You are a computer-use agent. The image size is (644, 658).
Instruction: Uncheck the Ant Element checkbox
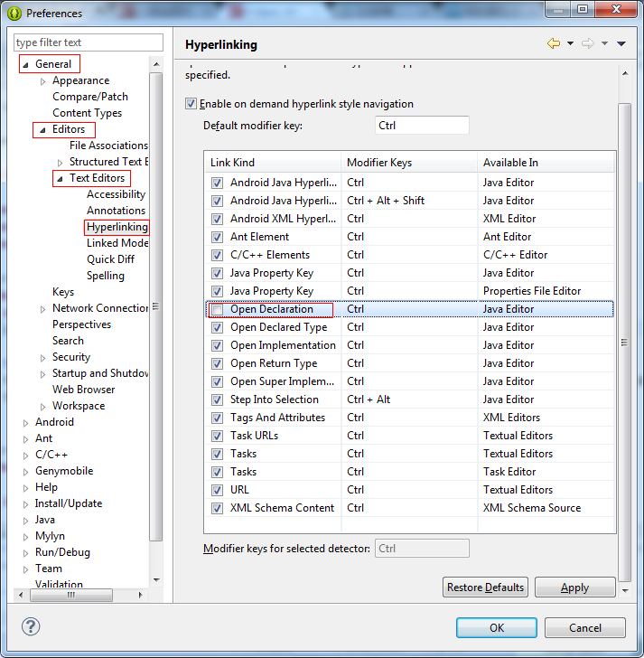[217, 237]
